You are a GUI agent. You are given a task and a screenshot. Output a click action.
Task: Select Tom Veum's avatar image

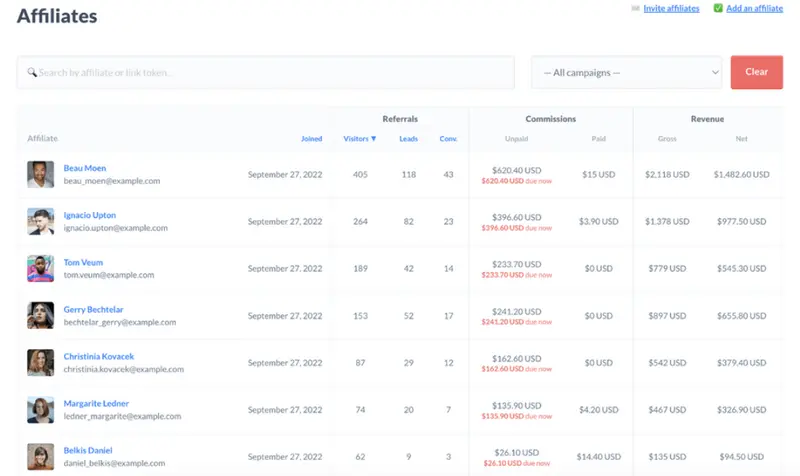pyautogui.click(x=40, y=268)
